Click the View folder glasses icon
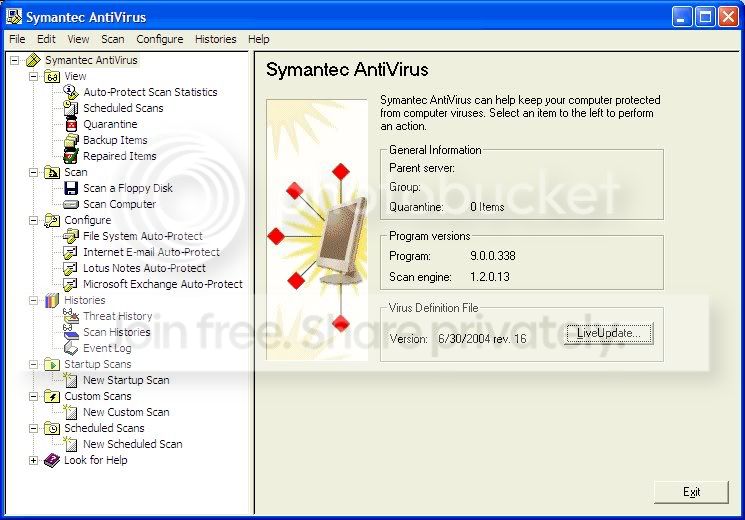745x520 pixels. pyautogui.click(x=52, y=77)
